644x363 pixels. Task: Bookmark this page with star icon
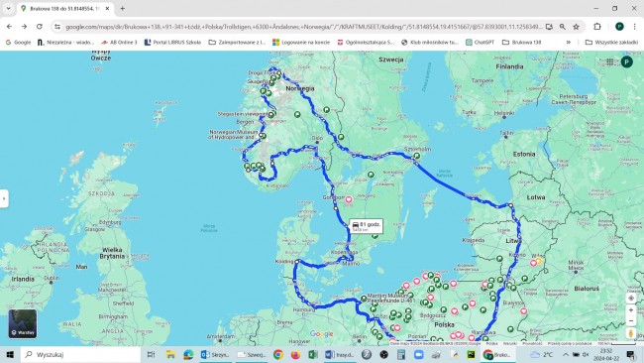click(576, 27)
